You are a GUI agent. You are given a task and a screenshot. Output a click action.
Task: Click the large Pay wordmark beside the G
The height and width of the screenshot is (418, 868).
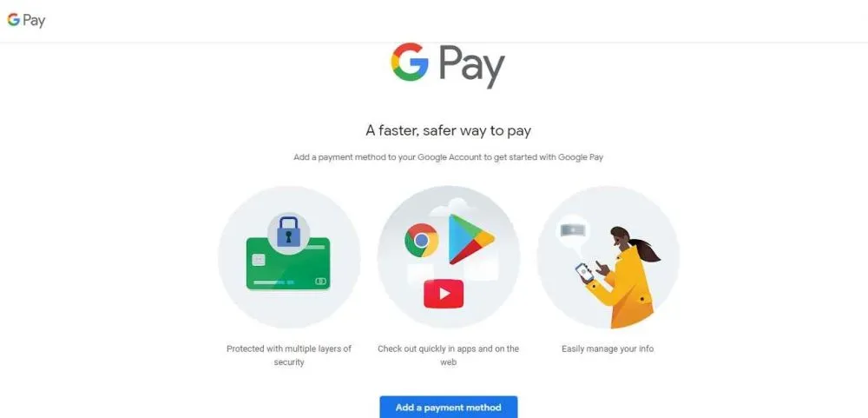pos(471,67)
